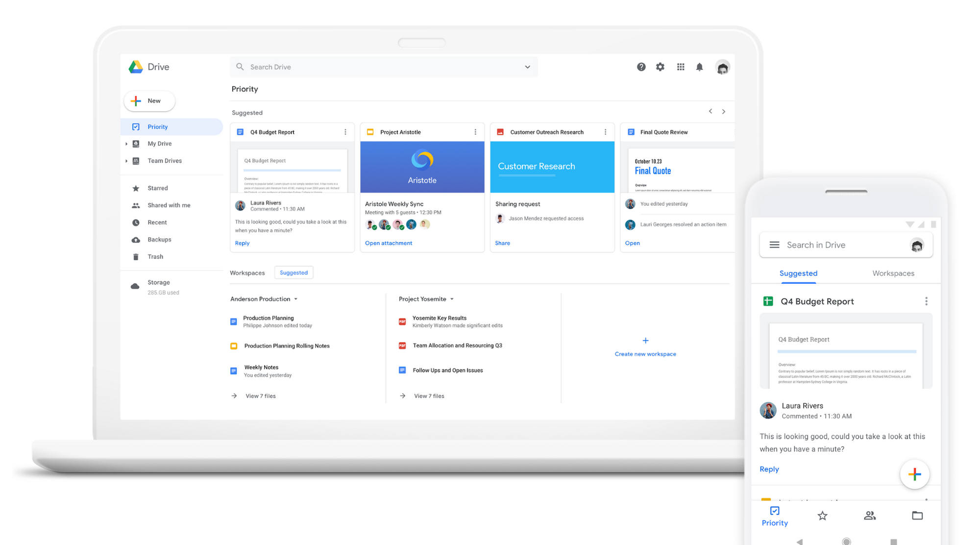Click View 7 files in Anderson Production
Screen dimensions: 980x545
(x=260, y=396)
